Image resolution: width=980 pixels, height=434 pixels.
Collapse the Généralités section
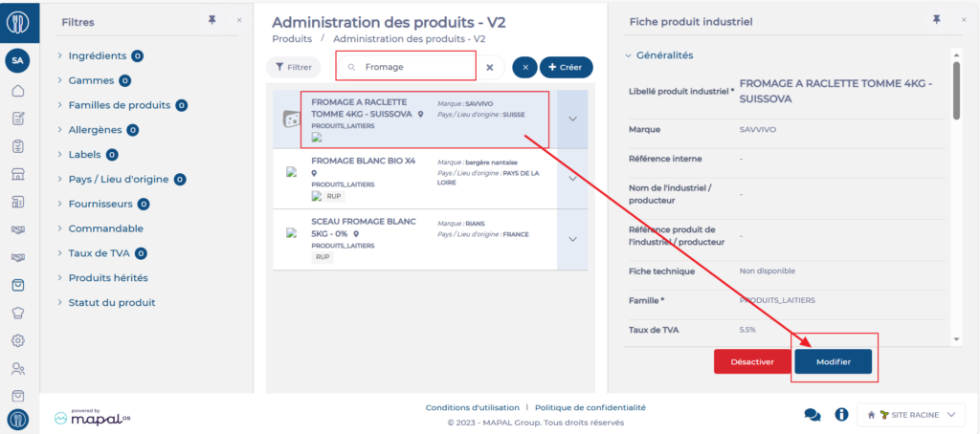(628, 55)
